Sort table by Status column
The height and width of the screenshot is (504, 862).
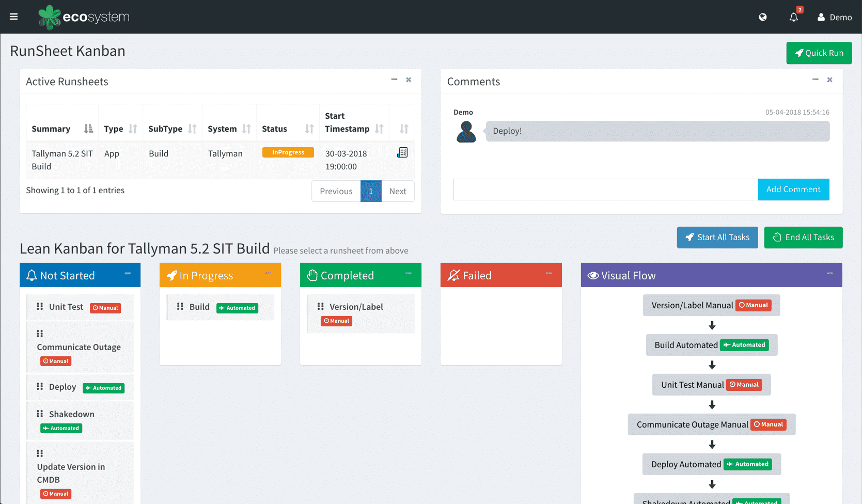click(x=309, y=129)
